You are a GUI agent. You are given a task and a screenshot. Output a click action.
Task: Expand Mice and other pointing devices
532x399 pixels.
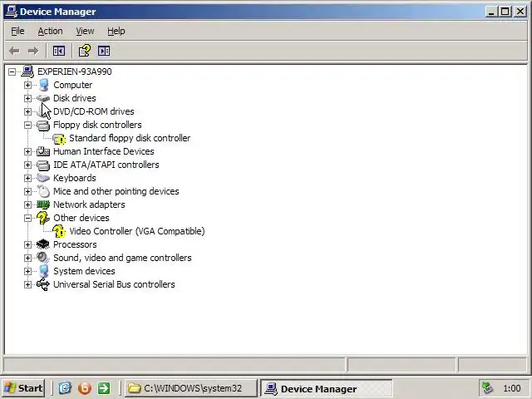27,191
